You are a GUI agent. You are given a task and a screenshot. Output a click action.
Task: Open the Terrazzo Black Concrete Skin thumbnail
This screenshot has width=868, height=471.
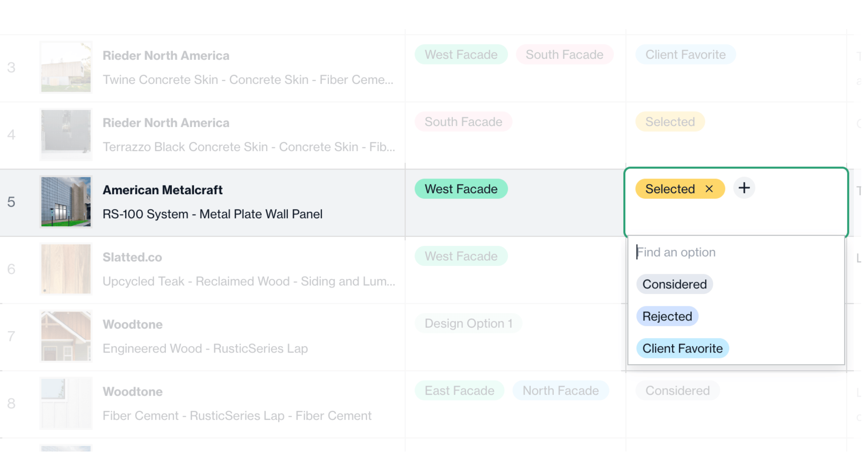[66, 135]
